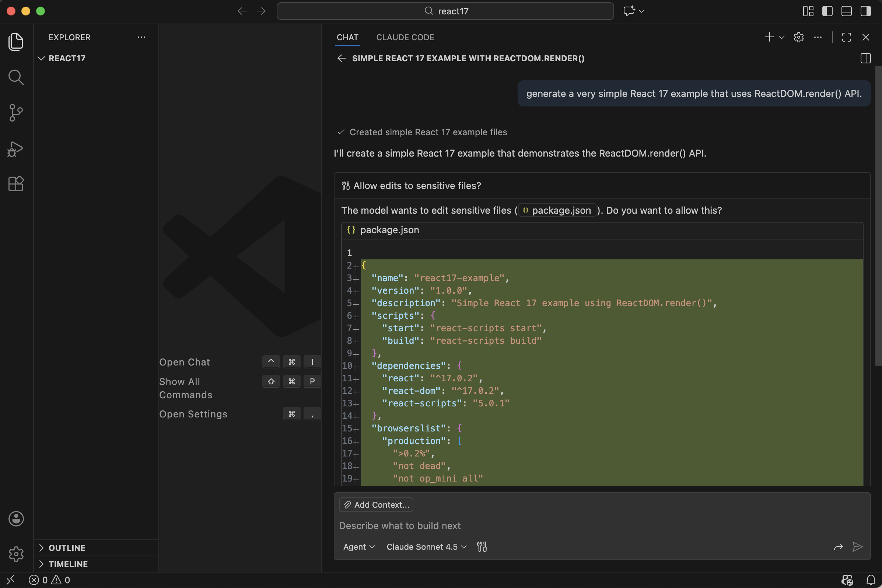Open the Search view in the activity bar

16,77
